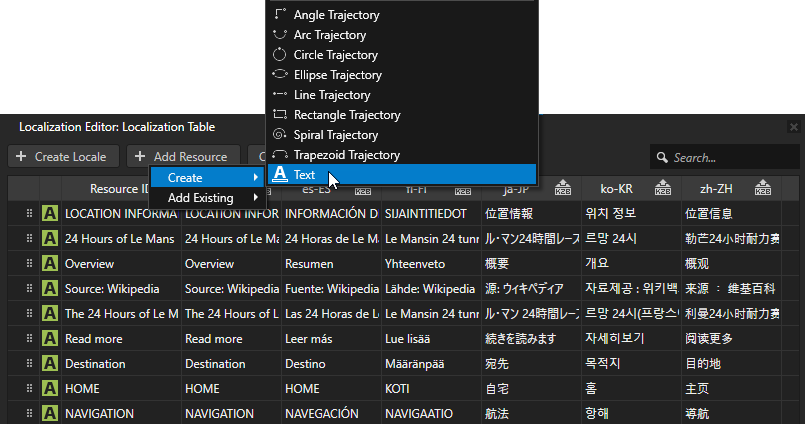Click the text icon for the Overview row
The width and height of the screenshot is (805, 424).
pyautogui.click(x=50, y=264)
